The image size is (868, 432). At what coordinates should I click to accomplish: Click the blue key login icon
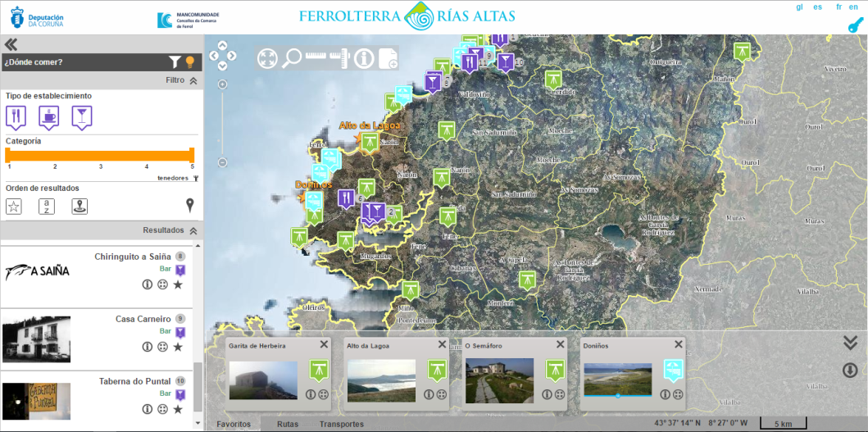tap(855, 26)
